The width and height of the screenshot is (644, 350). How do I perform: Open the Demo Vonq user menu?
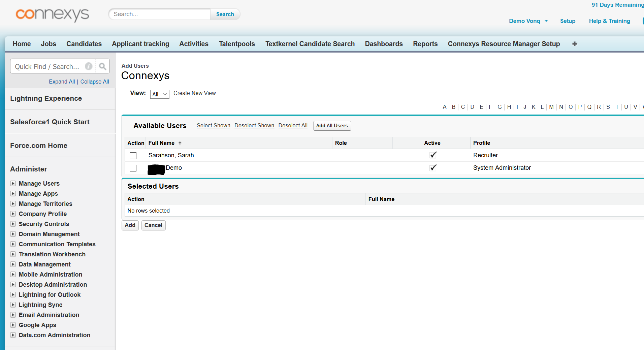coord(528,21)
